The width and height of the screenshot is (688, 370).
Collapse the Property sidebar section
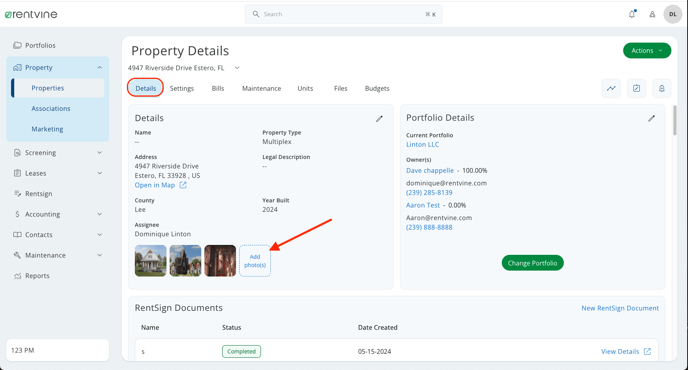pos(100,68)
